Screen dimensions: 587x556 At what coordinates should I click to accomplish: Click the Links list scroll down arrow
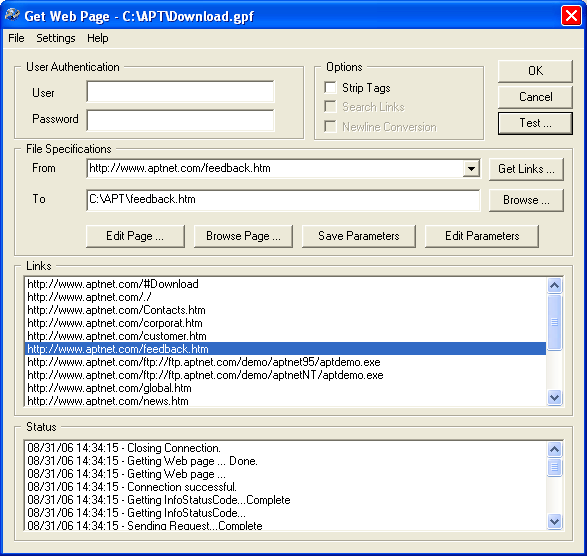point(554,397)
